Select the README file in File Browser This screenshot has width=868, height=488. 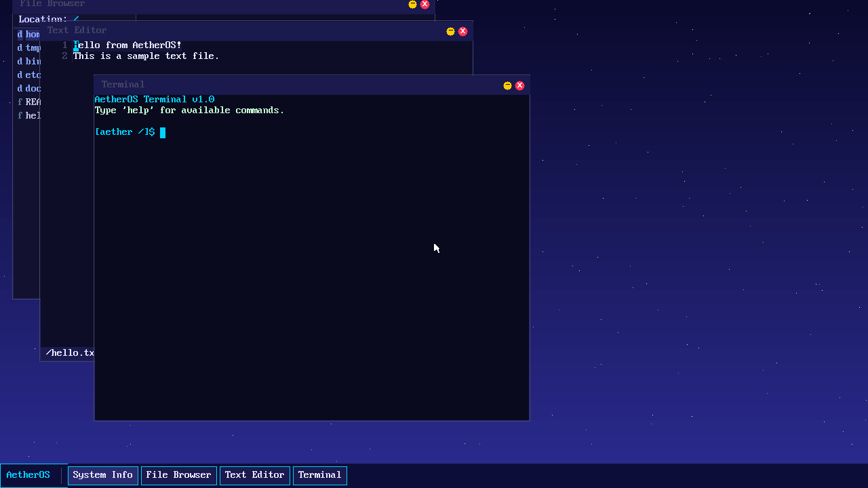pyautogui.click(x=27, y=102)
